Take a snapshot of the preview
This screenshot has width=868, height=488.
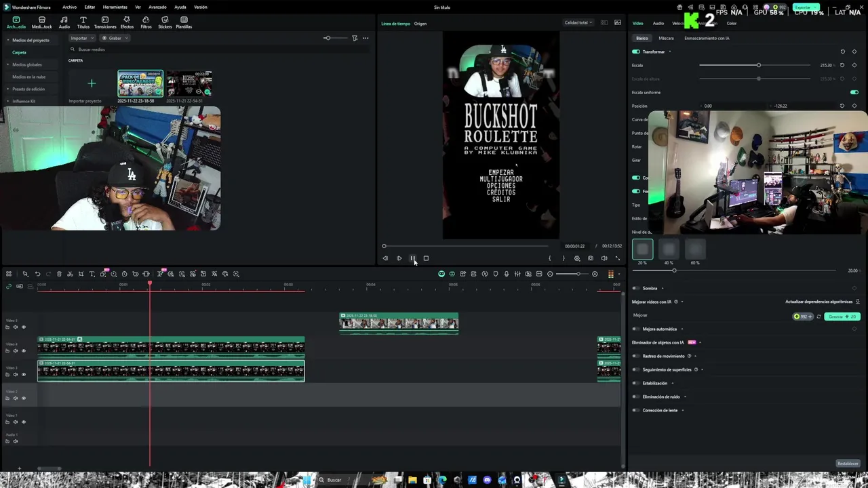pos(591,258)
